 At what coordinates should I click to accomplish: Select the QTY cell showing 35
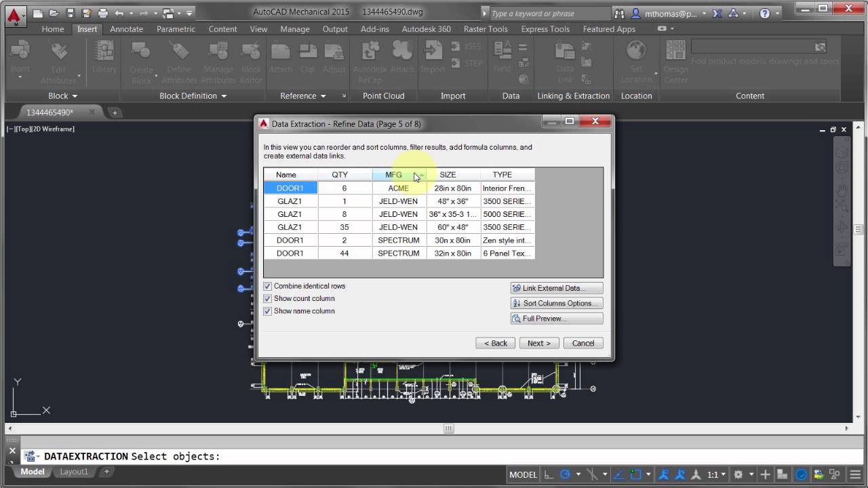pyautogui.click(x=344, y=227)
